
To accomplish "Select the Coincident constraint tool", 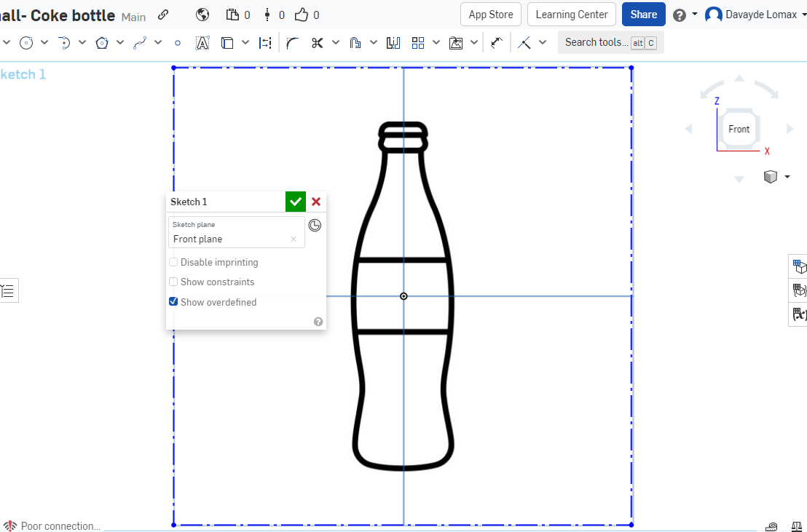I will (x=524, y=43).
